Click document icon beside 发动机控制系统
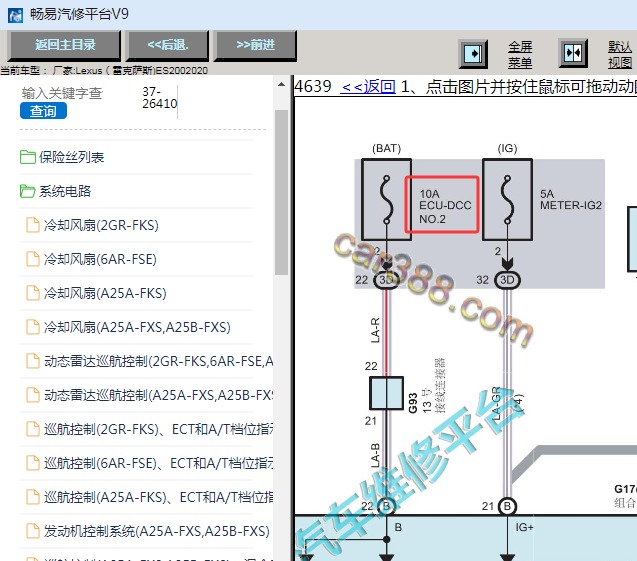The image size is (637, 561). click(32, 531)
